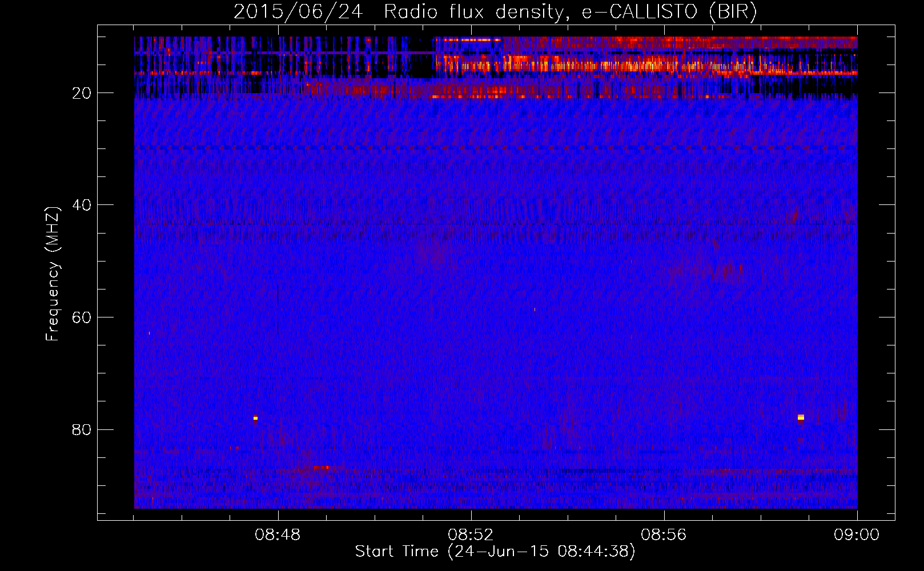
Task: Click the "08:48" time tick label
Action: [278, 535]
